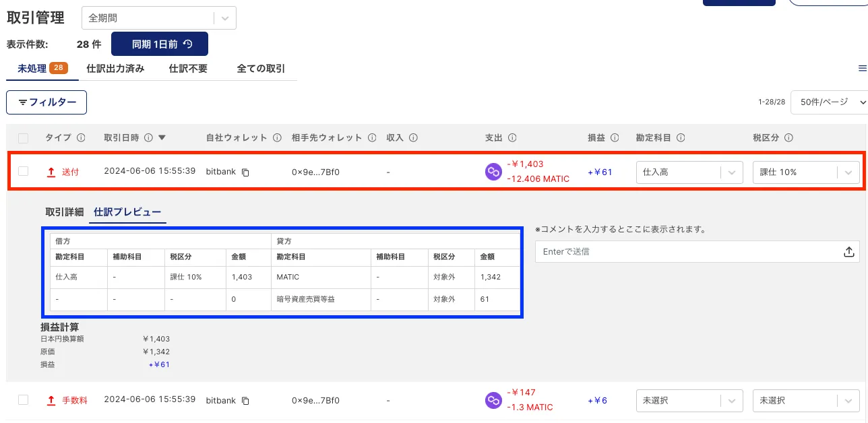Image resolution: width=868 pixels, height=423 pixels.
Task: Open the 取引詳細 tab
Action: 64,211
